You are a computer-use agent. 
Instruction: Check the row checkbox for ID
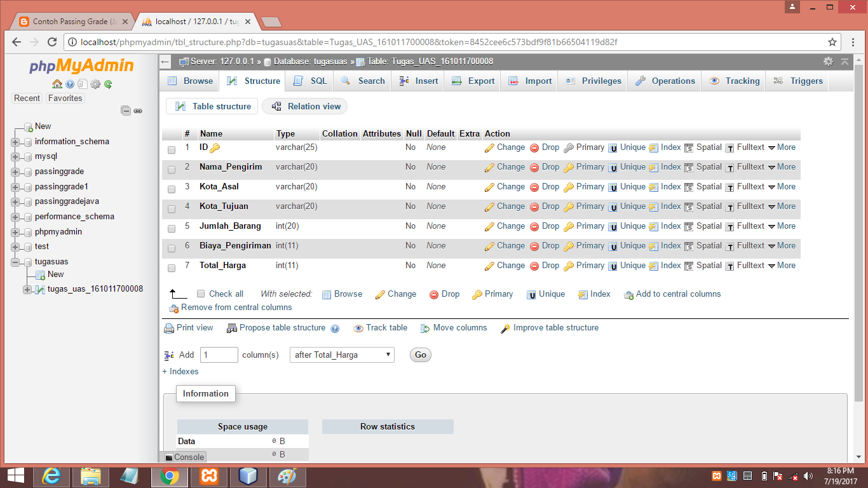(170, 150)
